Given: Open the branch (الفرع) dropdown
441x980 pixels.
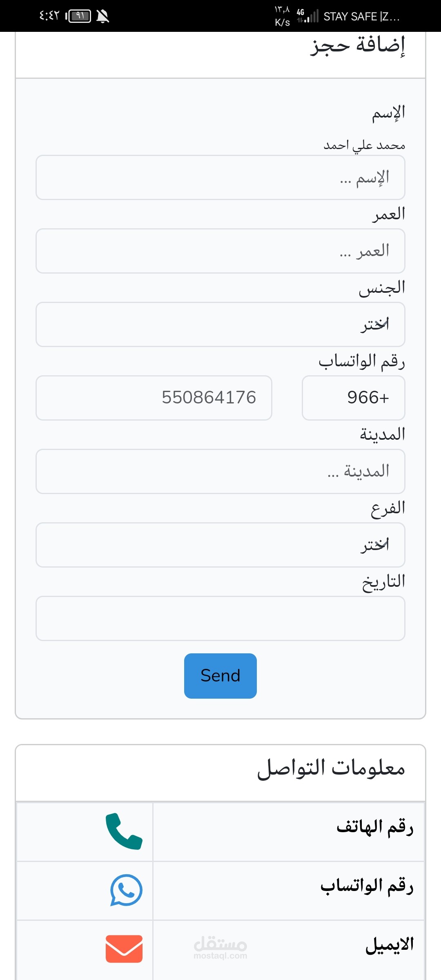Looking at the screenshot, I should 220,545.
